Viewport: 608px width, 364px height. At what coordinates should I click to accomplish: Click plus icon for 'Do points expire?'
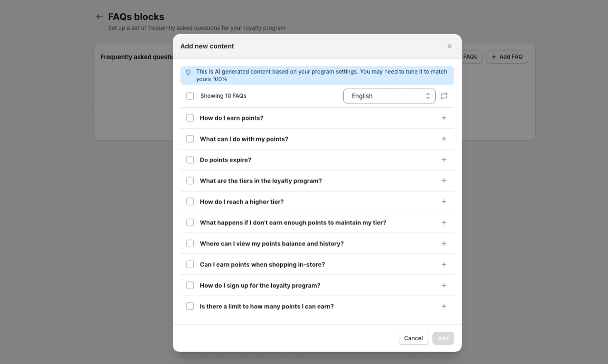pos(444,159)
